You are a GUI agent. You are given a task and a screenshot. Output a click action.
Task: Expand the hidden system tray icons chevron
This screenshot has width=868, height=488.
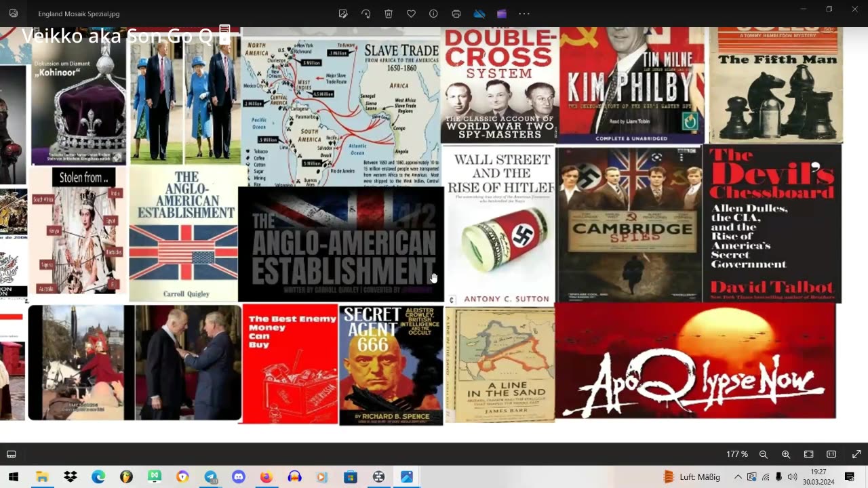click(x=738, y=477)
